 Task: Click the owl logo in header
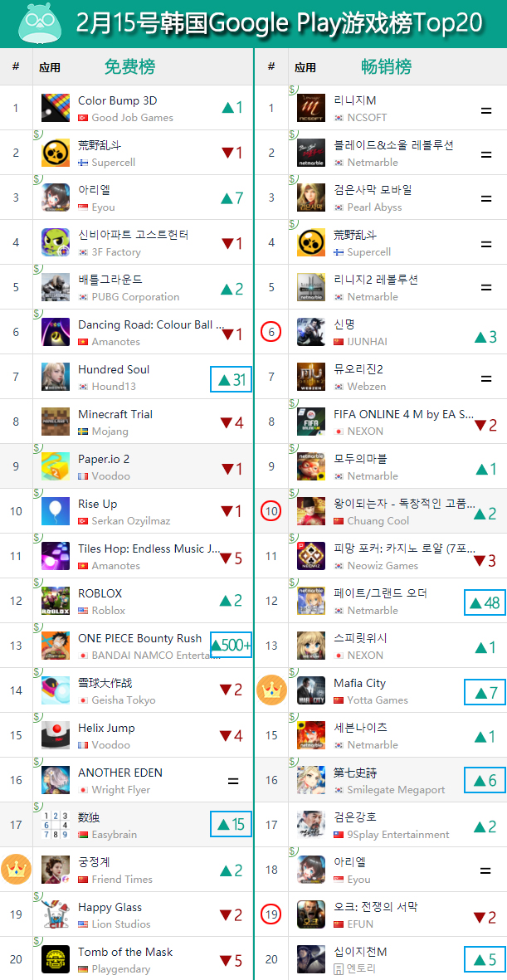click(x=40, y=22)
